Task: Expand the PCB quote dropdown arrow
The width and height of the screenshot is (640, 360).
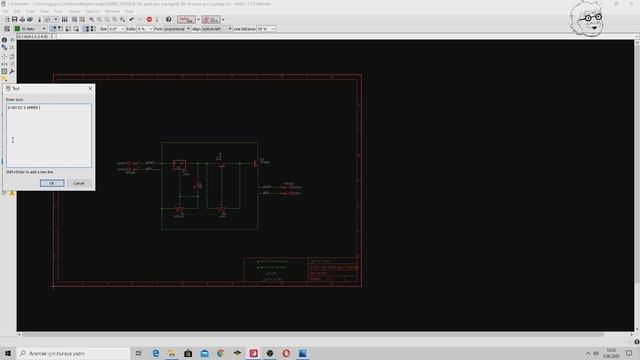Action: tap(223, 19)
